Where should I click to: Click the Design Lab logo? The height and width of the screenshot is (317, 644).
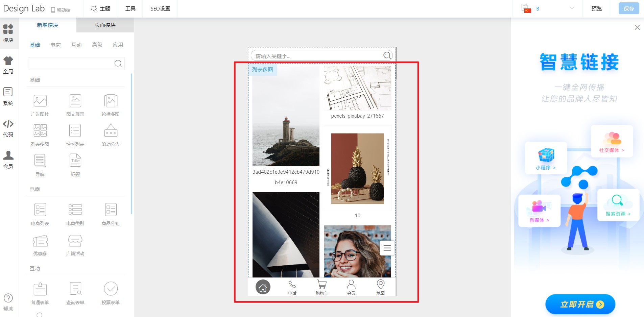(x=24, y=8)
